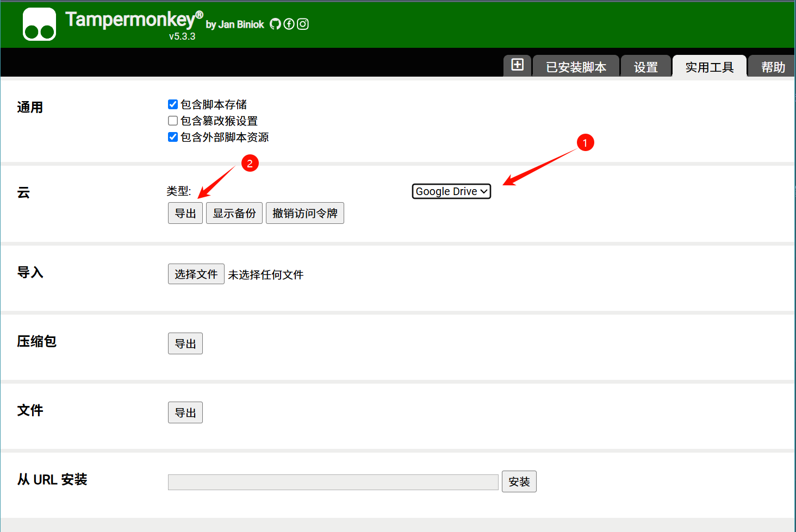Click the 从 URL 安装 heading
Screen dimensions: 796x532
coord(52,479)
